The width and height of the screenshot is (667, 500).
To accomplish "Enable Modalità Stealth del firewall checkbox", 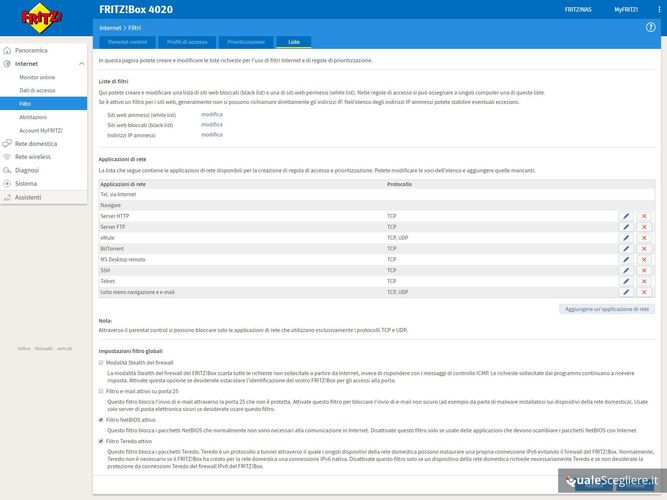I will pyautogui.click(x=102, y=362).
